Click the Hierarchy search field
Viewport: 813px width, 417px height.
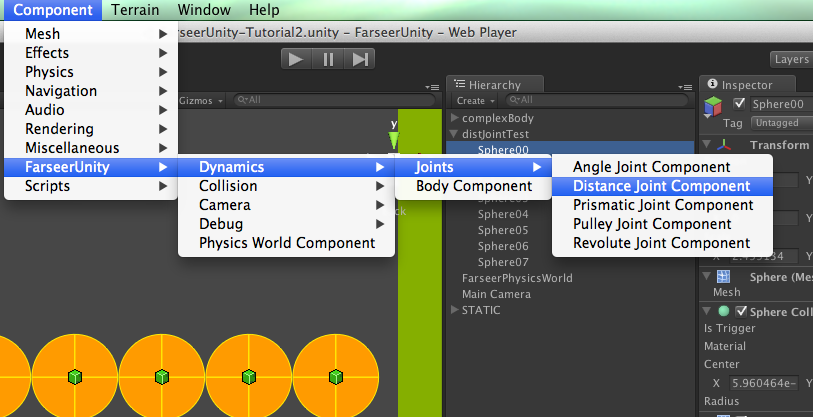pos(596,100)
